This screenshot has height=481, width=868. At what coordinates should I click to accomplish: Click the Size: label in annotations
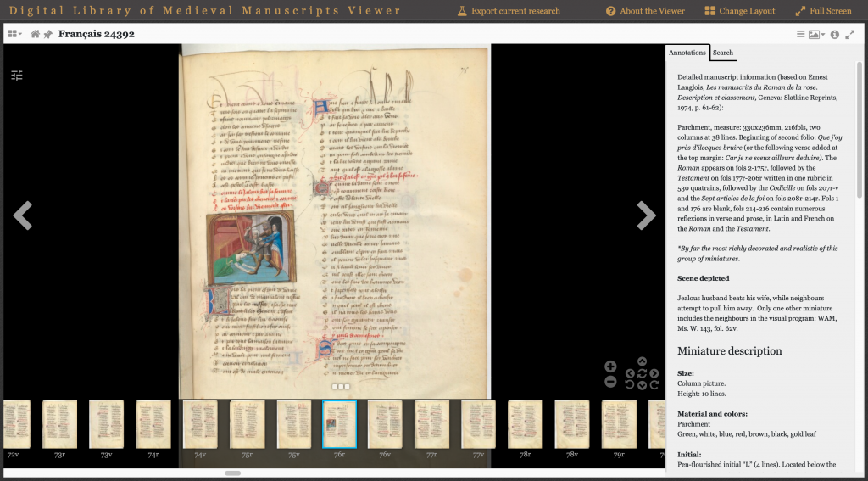685,373
